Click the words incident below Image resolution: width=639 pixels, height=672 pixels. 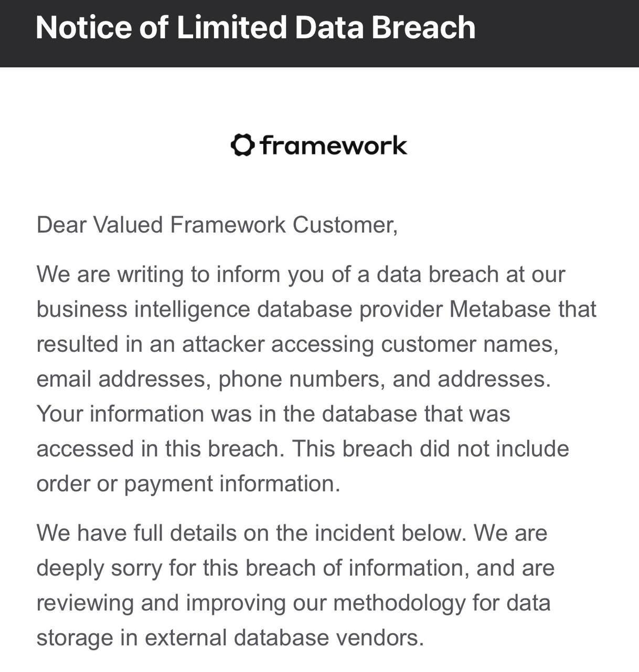click(x=390, y=533)
